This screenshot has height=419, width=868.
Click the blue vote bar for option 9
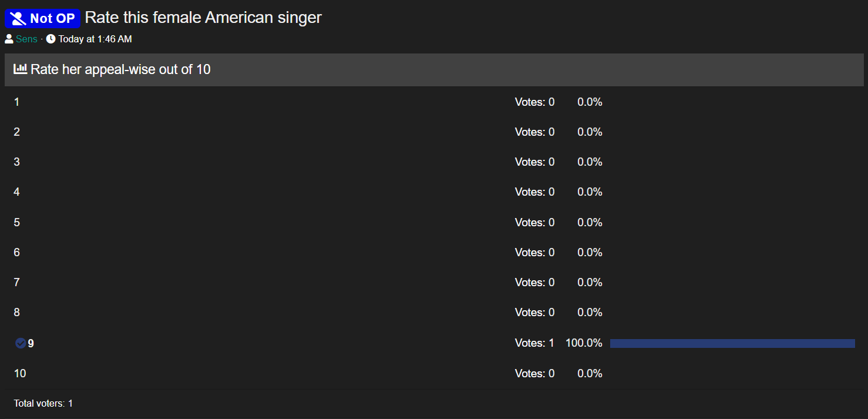(x=732, y=343)
